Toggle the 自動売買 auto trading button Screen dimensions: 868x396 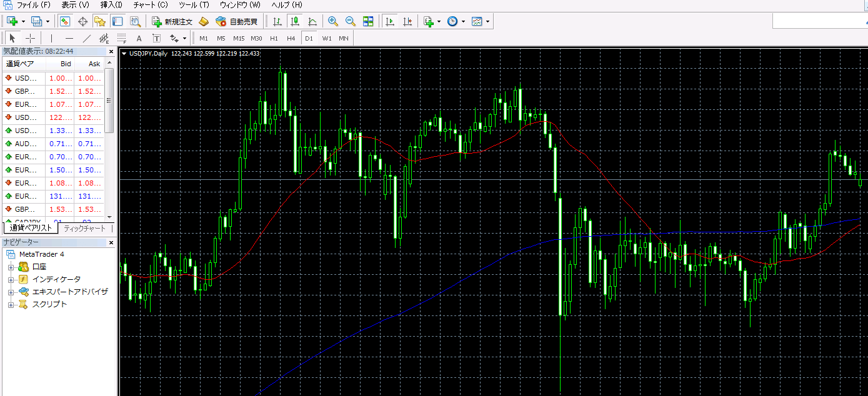[x=236, y=21]
